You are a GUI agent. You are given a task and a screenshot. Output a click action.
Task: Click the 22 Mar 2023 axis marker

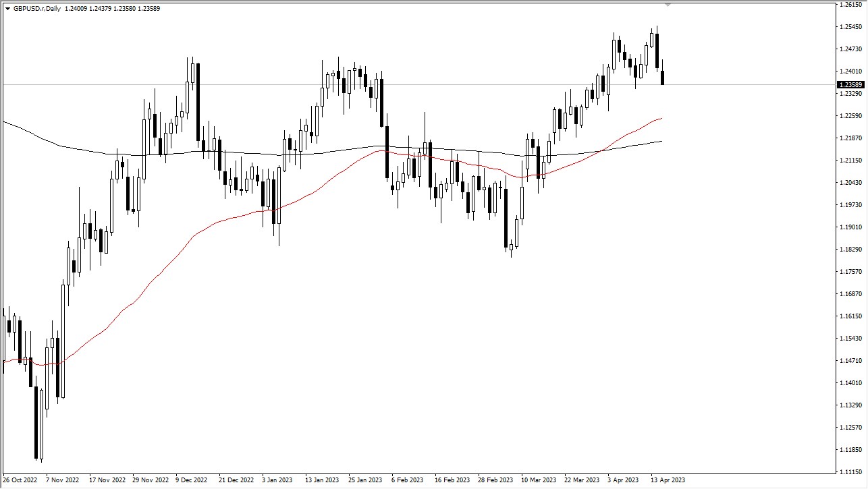[x=582, y=480]
